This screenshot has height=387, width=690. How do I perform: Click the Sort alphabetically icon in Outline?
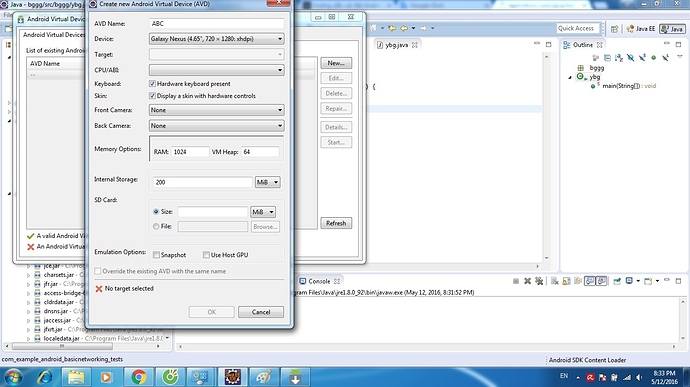619,58
